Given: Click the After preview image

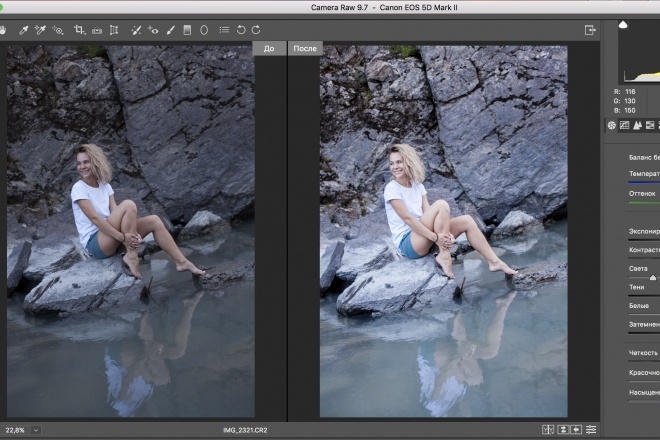Looking at the screenshot, I should pos(444,231).
